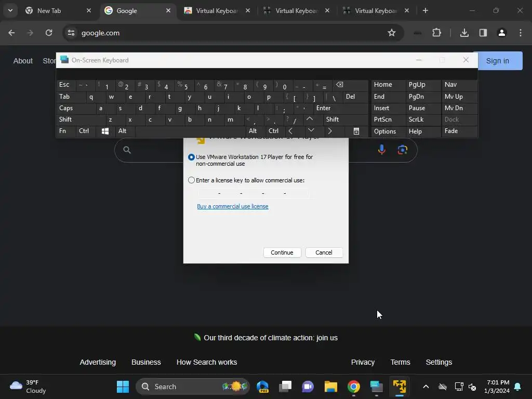The height and width of the screenshot is (399, 532).
Task: Open Chrome extensions puzzle icon
Action: [436, 33]
